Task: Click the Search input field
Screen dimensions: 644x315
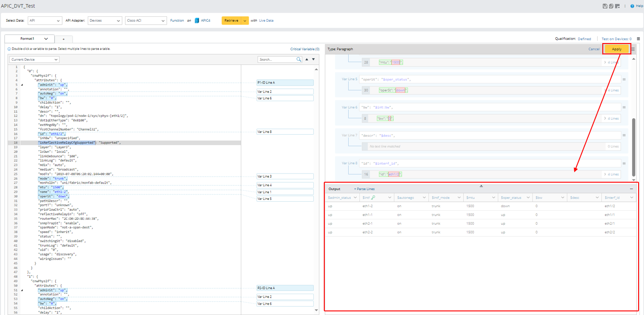Action: (x=276, y=59)
